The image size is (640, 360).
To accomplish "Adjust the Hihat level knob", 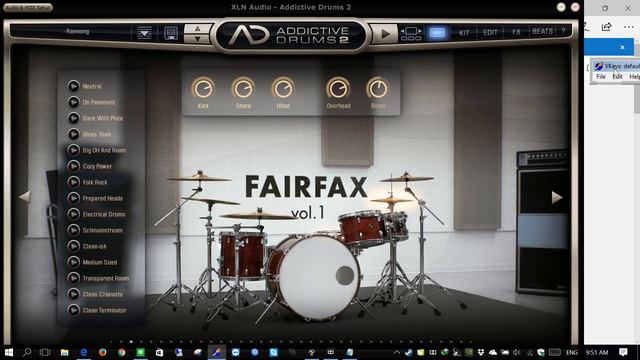I will click(x=283, y=88).
